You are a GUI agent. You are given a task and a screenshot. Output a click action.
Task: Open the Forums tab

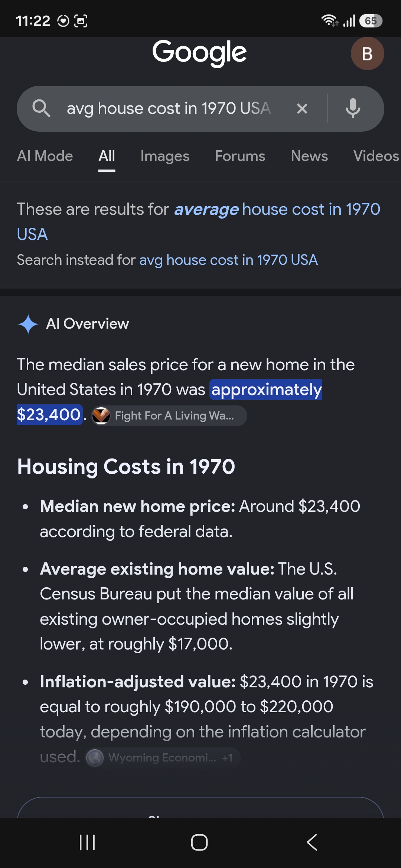240,156
